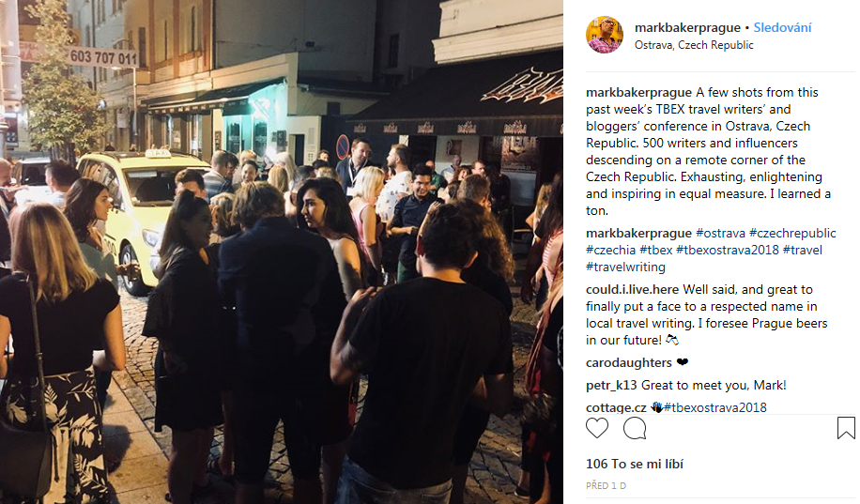The image size is (860, 504).
Task: Open Ostrava, Czech Republic location link
Action: coord(694,45)
